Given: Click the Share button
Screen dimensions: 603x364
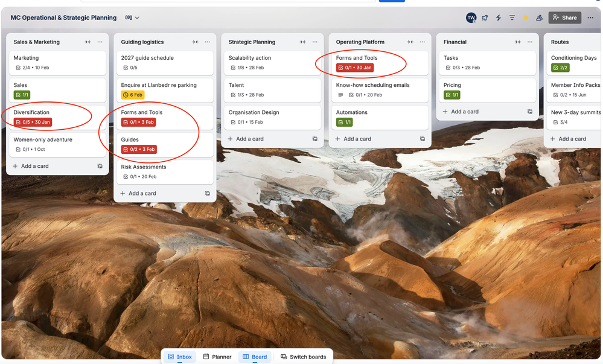Looking at the screenshot, I should pyautogui.click(x=564, y=18).
